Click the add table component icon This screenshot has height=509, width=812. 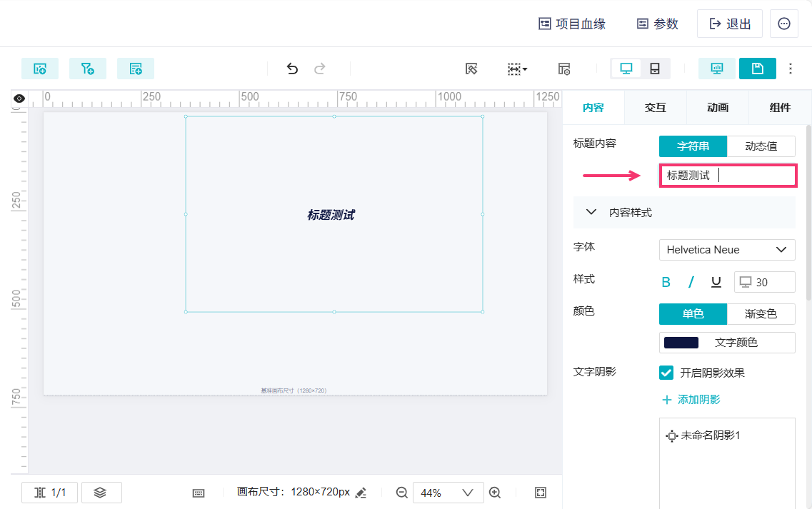click(136, 69)
